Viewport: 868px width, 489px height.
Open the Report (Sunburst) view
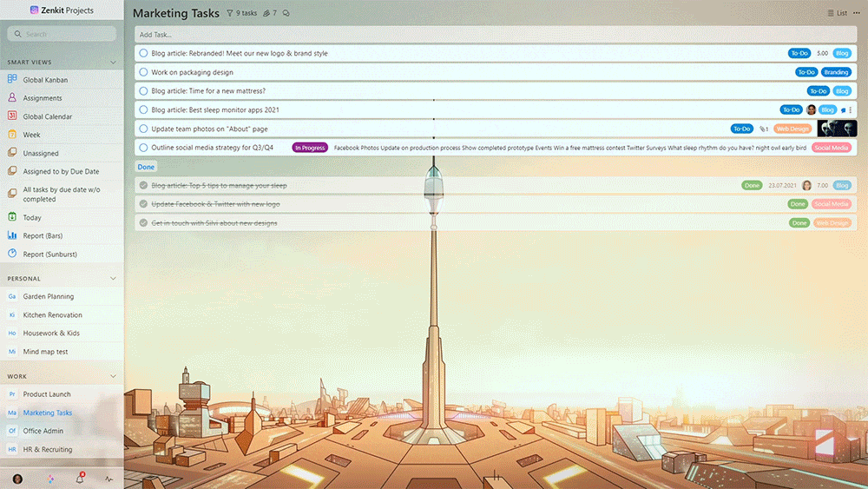[48, 254]
